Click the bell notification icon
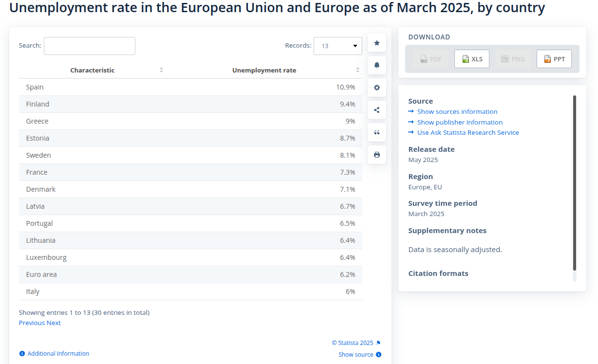The image size is (598, 364). tap(376, 65)
